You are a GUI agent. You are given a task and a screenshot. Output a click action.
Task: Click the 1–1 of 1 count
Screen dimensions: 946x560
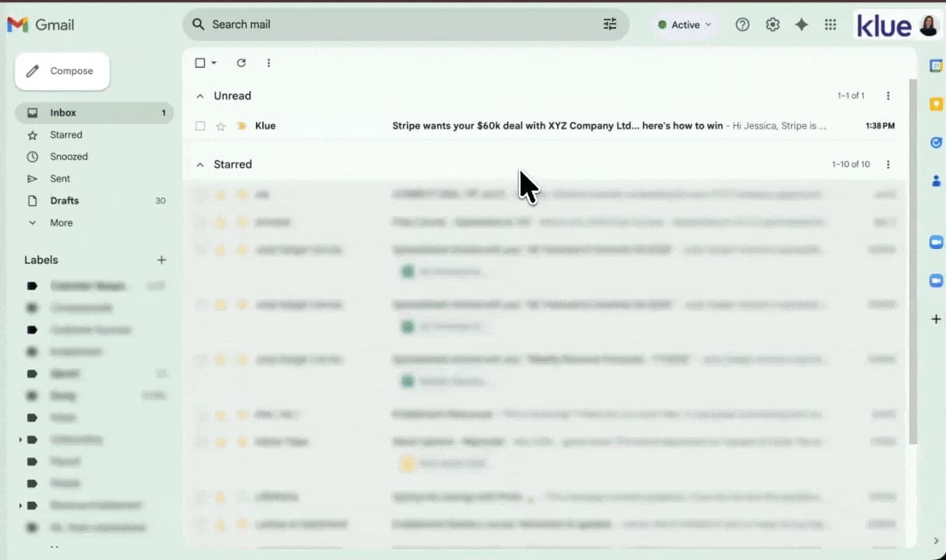(x=850, y=96)
